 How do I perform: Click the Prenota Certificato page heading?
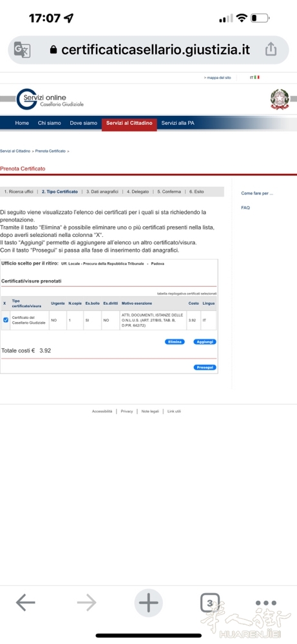(23, 169)
